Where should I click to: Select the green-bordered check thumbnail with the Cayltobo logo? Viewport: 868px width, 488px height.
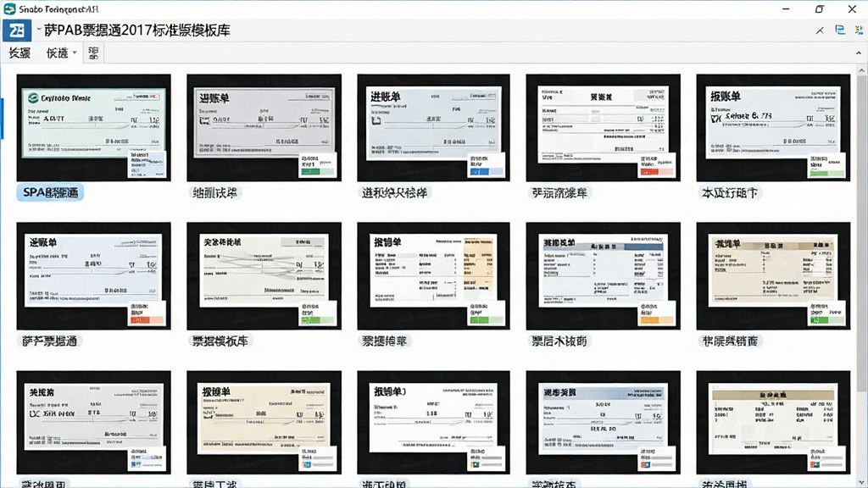pyautogui.click(x=93, y=128)
